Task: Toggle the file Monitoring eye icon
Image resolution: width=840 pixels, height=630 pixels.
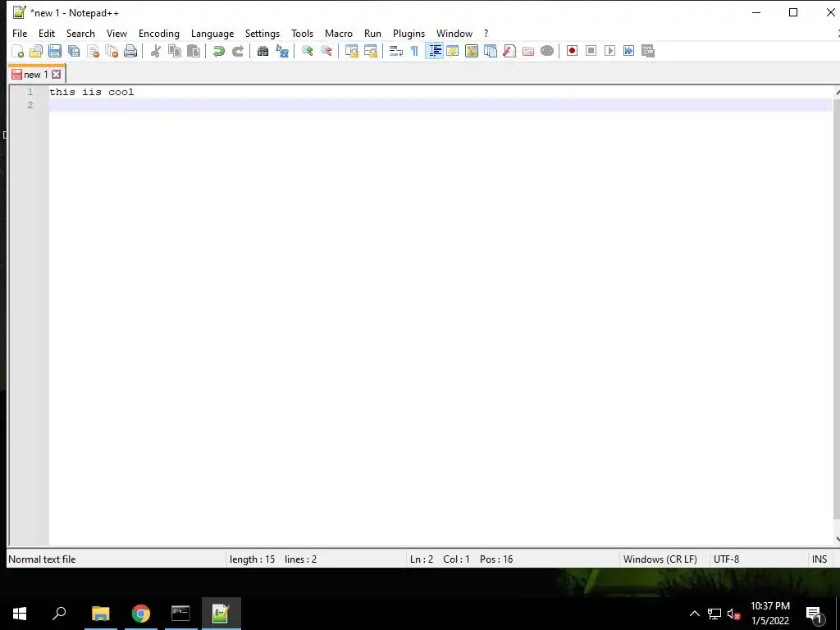Action: pyautogui.click(x=547, y=51)
